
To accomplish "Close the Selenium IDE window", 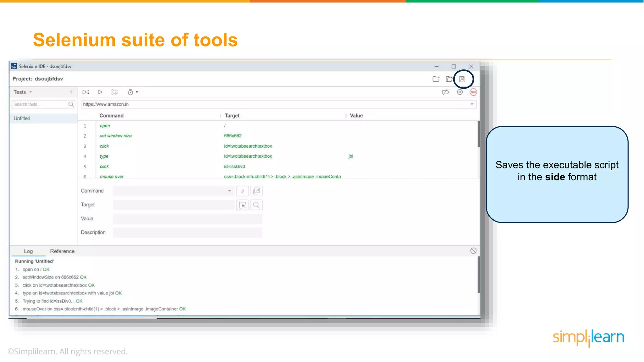I will [x=471, y=66].
